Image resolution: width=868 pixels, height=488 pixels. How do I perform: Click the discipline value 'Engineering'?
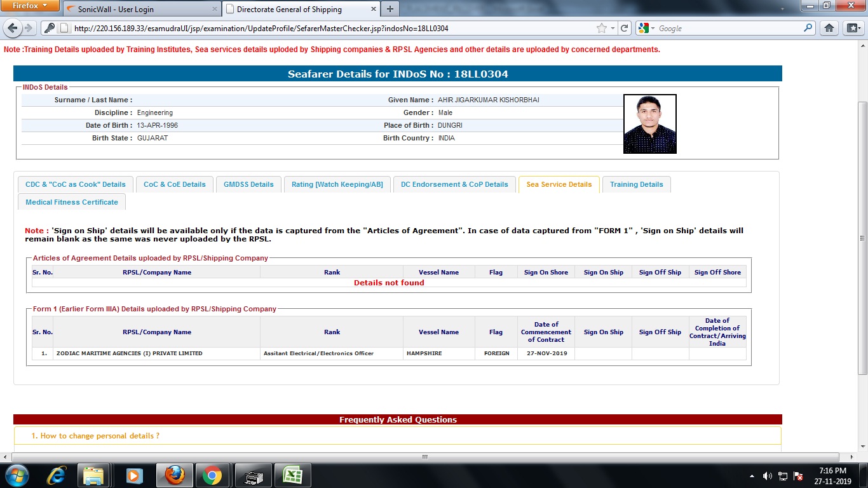pos(155,112)
